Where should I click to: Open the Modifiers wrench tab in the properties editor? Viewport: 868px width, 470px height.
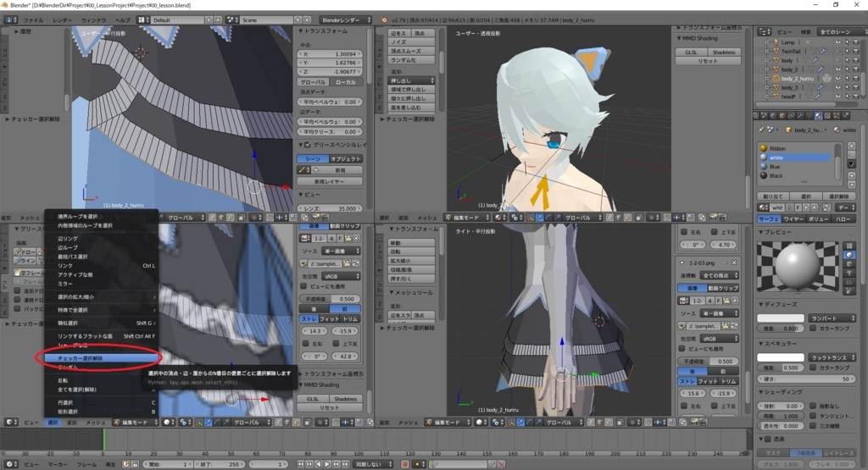click(800, 115)
